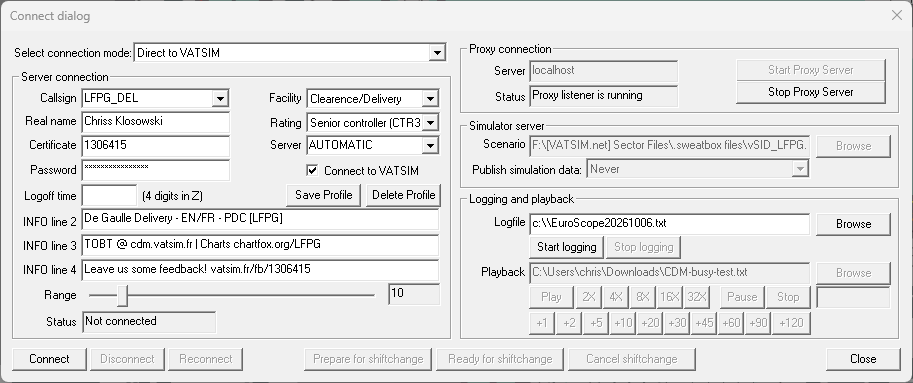Click the Logfile path field
The width and height of the screenshot is (913, 383).
(x=669, y=224)
